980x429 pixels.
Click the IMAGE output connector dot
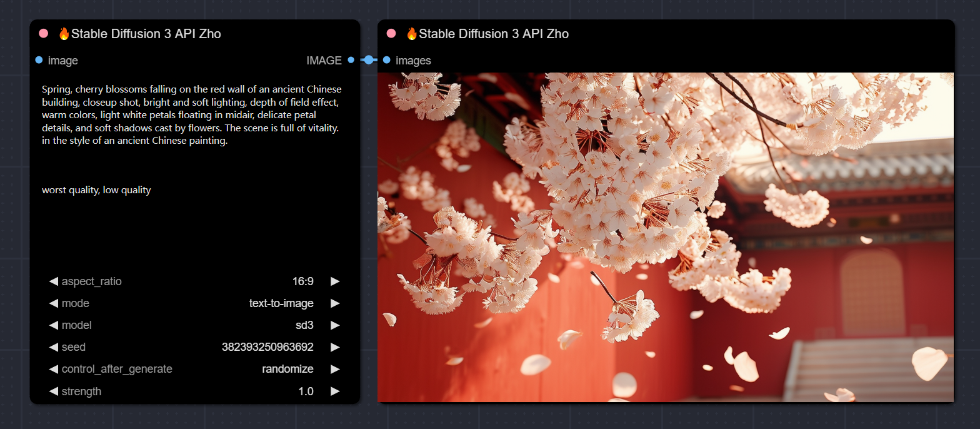point(351,61)
